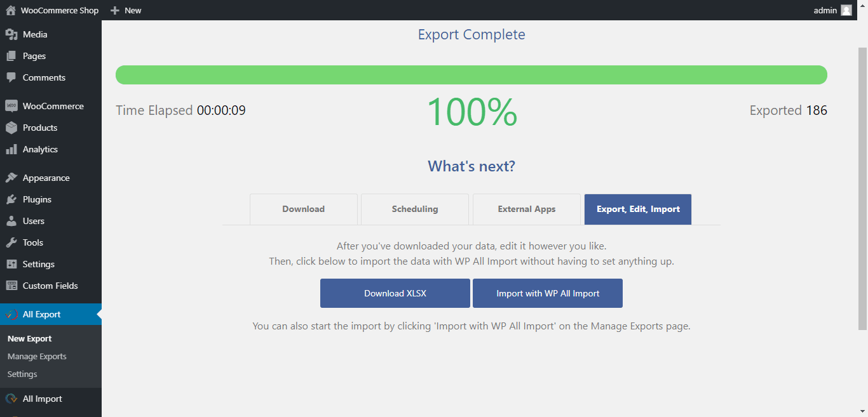Click the All Import plugin icon
This screenshot has width=868, height=417.
click(11, 399)
